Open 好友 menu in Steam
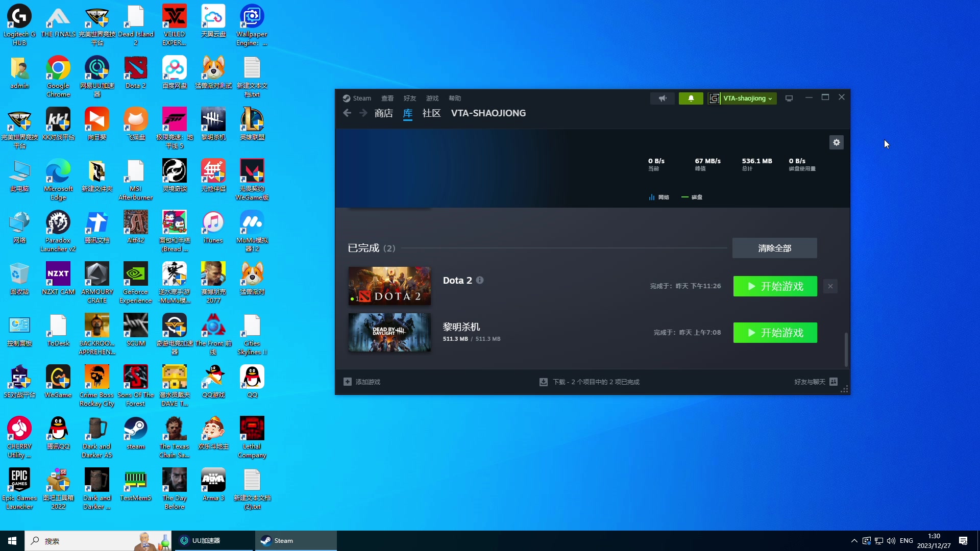980x551 pixels. 410,98
